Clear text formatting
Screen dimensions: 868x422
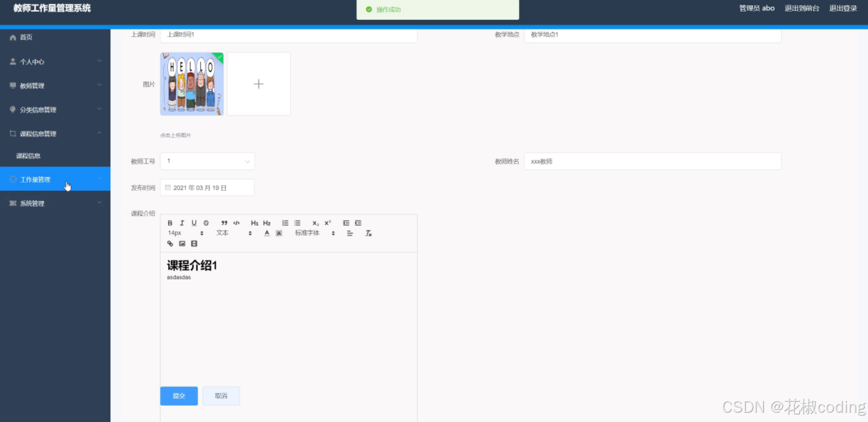(x=369, y=233)
